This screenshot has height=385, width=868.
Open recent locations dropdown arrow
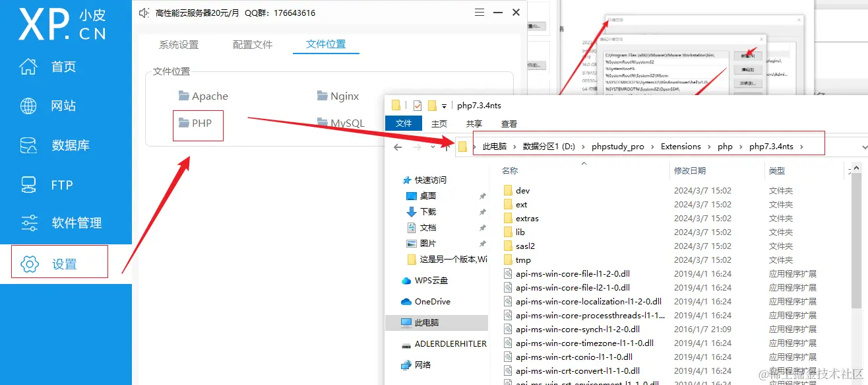pos(432,147)
